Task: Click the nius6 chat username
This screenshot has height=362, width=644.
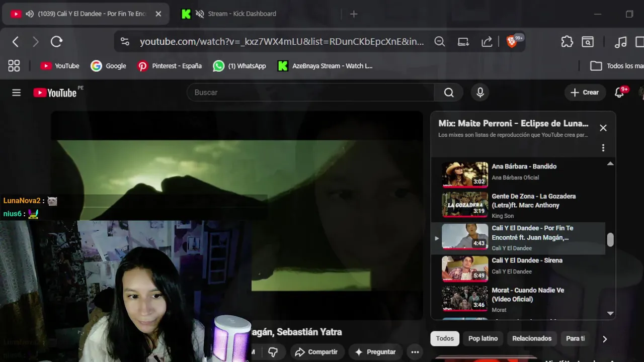Action: click(12, 214)
